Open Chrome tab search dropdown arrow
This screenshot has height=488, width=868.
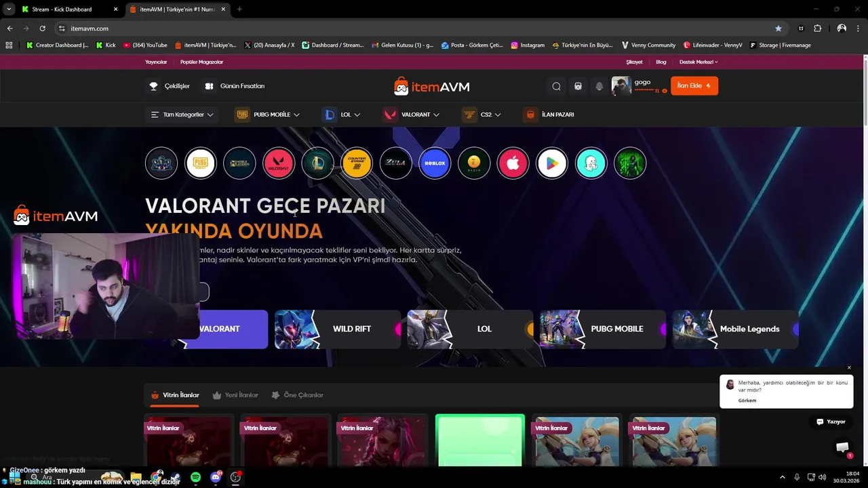point(9,9)
